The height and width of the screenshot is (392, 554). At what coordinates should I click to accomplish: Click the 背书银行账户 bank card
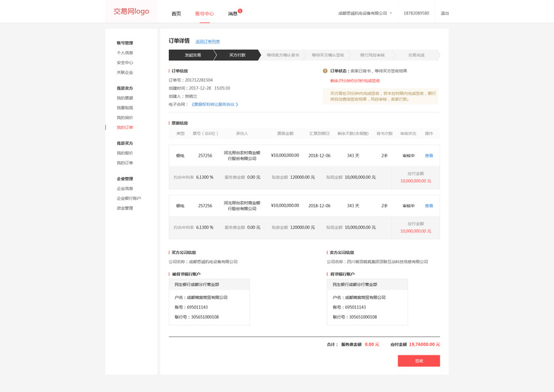point(368,302)
